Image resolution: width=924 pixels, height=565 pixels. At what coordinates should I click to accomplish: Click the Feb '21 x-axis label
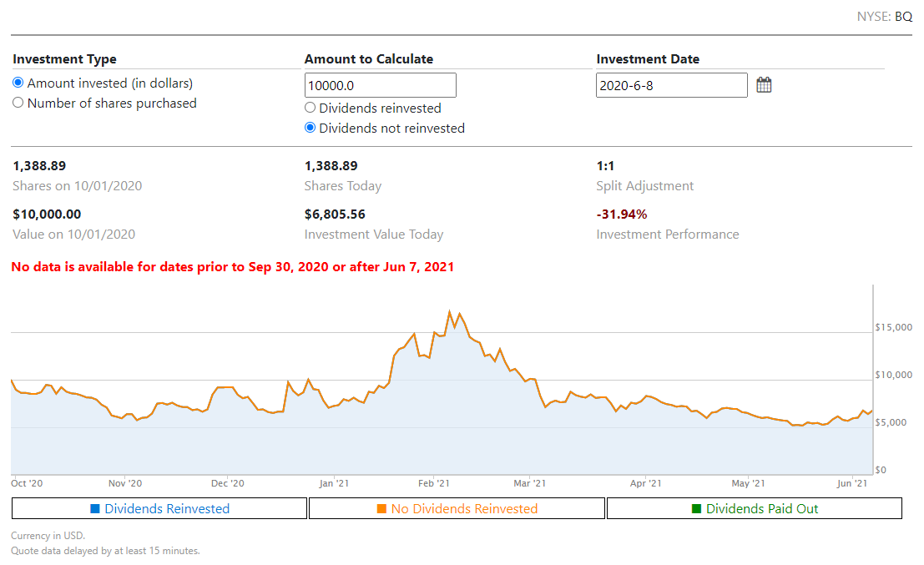click(434, 482)
